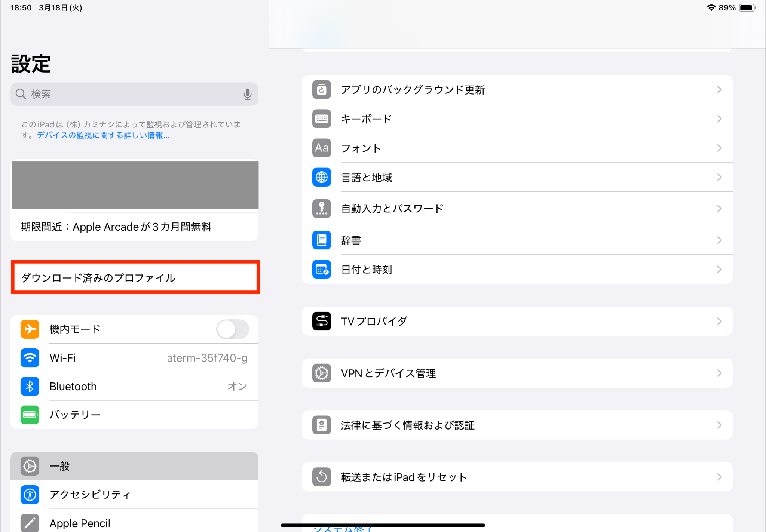
Task: Tap the Dictionary book icon
Action: (x=321, y=240)
